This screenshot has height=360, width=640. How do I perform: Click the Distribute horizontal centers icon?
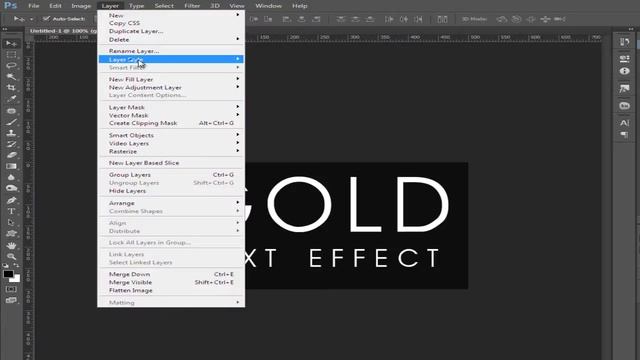tap(404, 19)
